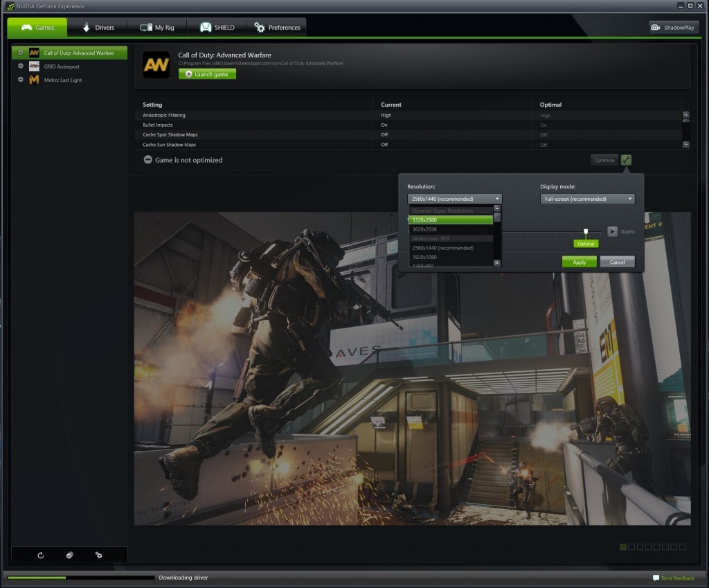Click the minus icon beside Call of Duty
This screenshot has height=588, width=709.
(21, 53)
